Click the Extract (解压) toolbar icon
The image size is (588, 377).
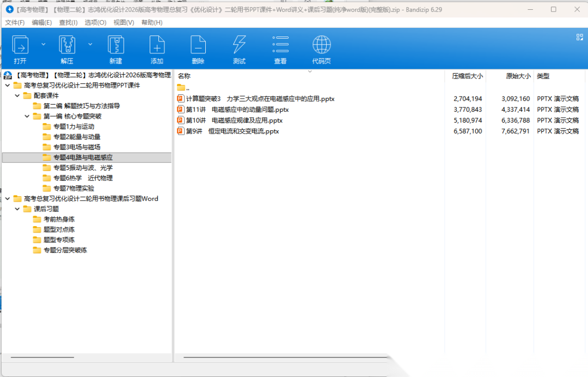coord(67,45)
